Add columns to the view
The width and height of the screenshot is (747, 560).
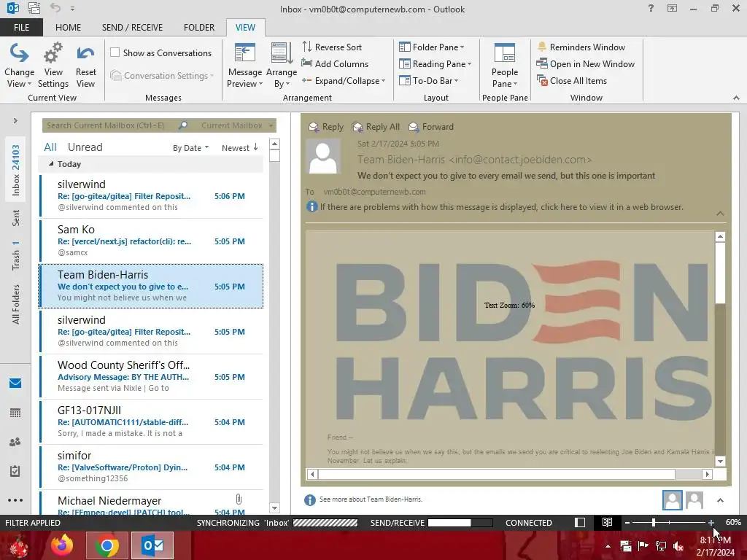pos(335,64)
